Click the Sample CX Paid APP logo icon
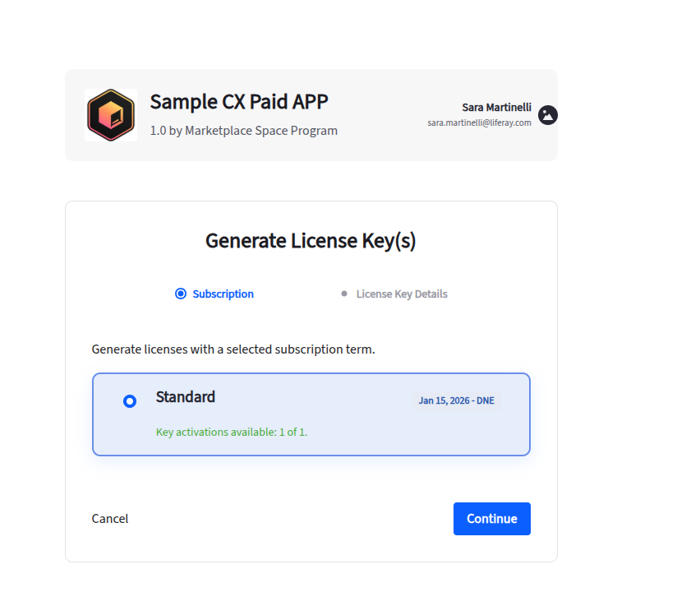The image size is (700, 606). (x=111, y=115)
